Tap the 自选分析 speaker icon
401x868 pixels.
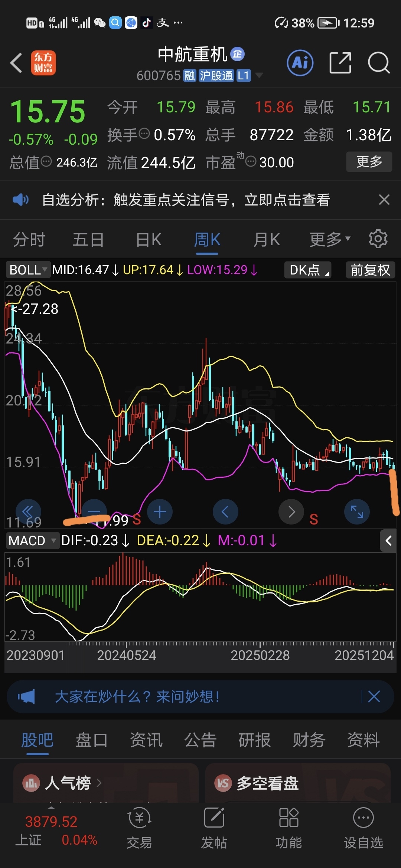tap(21, 200)
